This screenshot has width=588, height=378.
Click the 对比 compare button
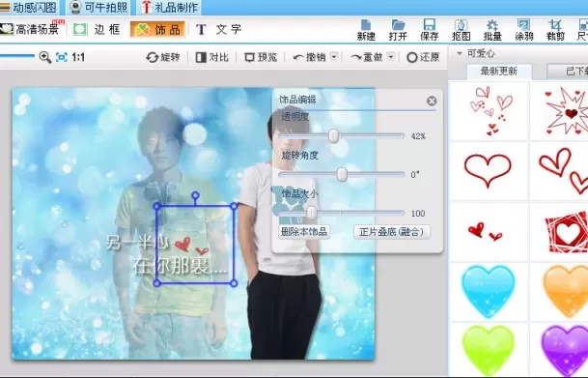[x=212, y=57]
